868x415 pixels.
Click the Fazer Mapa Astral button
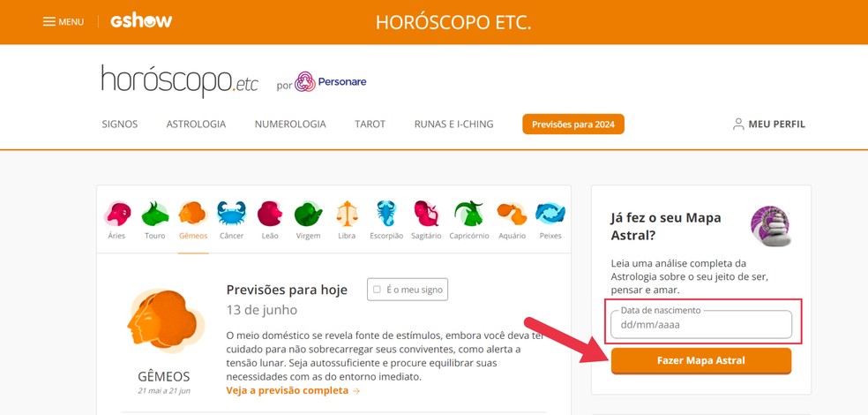700,361
